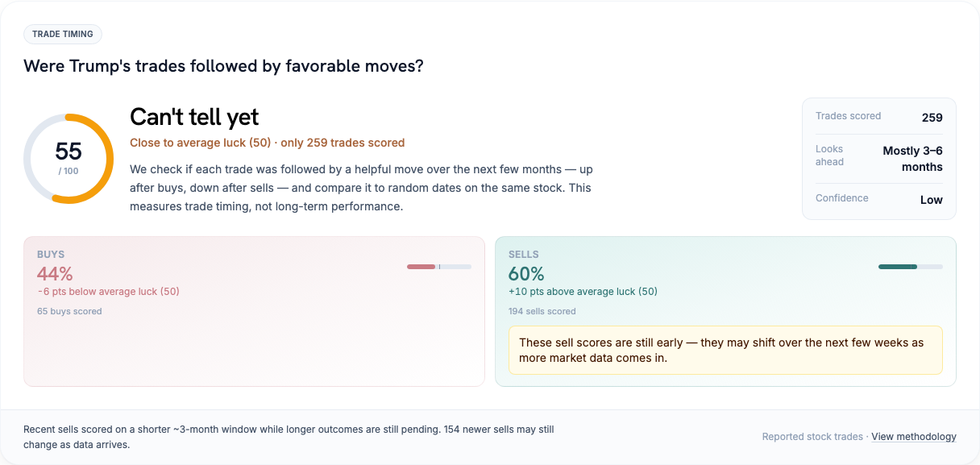
Task: Click the sells progress bar
Action: [911, 267]
